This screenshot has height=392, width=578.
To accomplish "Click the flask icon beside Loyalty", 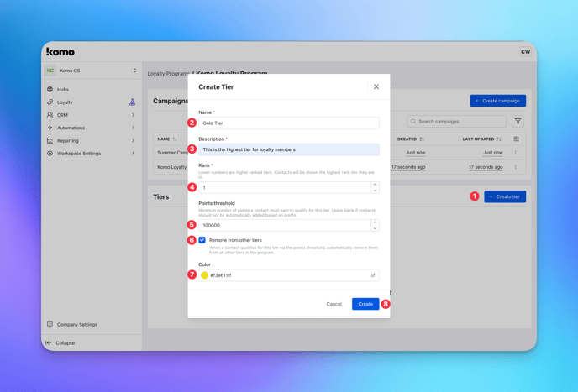I will pos(133,102).
